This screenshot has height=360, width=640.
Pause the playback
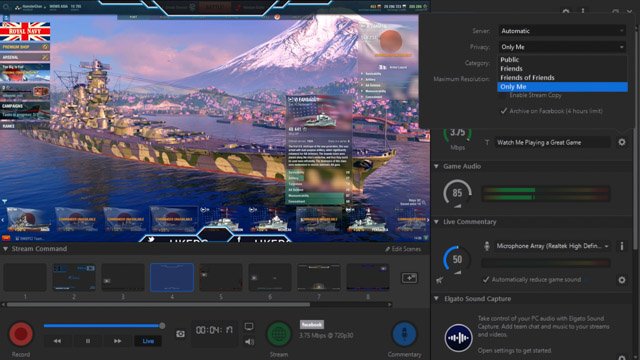pyautogui.click(x=87, y=341)
